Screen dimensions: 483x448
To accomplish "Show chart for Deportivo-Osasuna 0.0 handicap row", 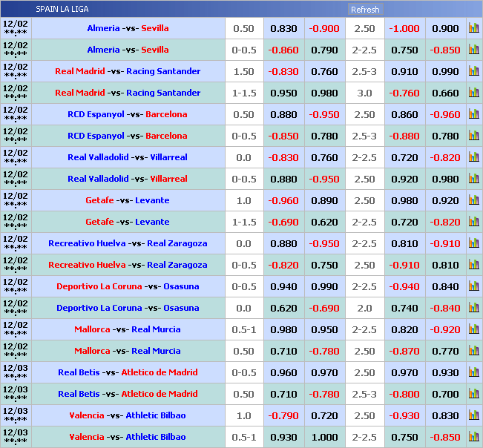I will 473,308.
